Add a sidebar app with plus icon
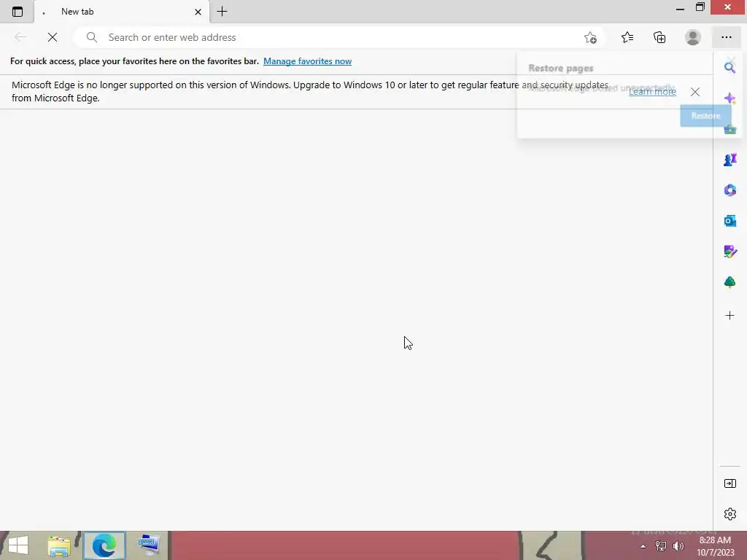 click(x=729, y=315)
